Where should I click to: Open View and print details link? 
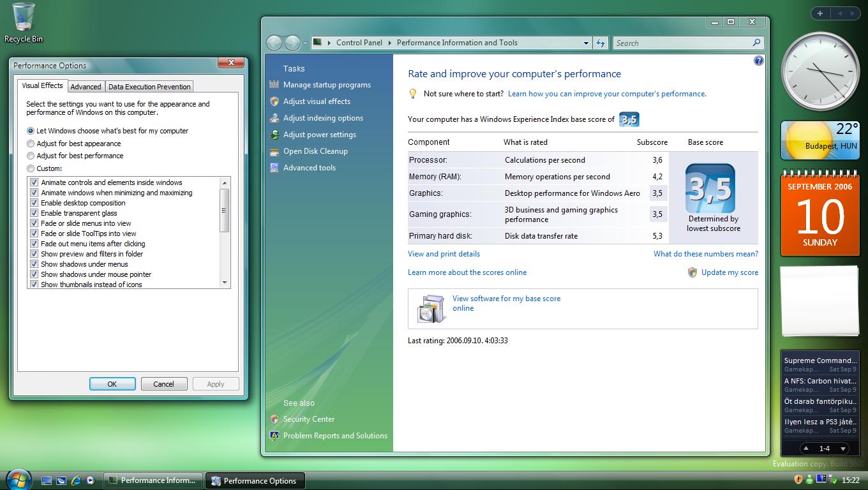click(x=444, y=254)
